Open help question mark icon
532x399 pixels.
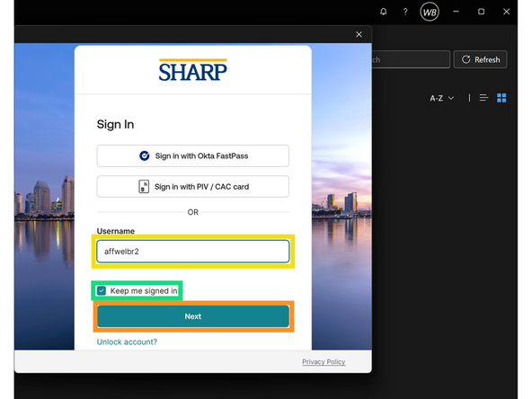tap(405, 12)
